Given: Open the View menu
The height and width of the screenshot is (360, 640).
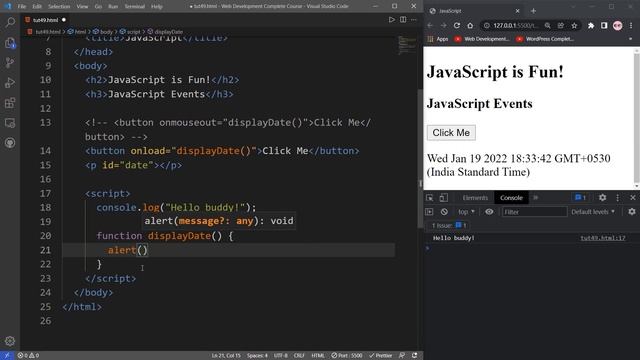Looking at the screenshot, I should (82, 7).
